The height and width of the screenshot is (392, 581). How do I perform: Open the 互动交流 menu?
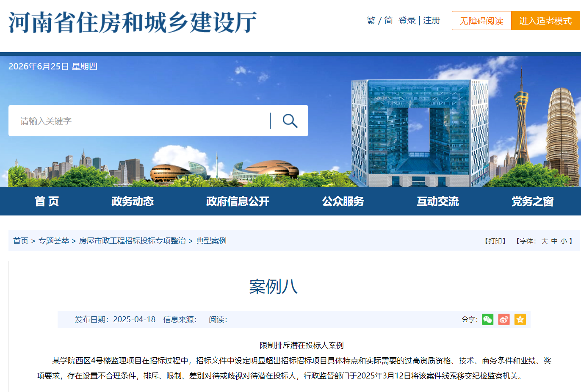pos(438,201)
